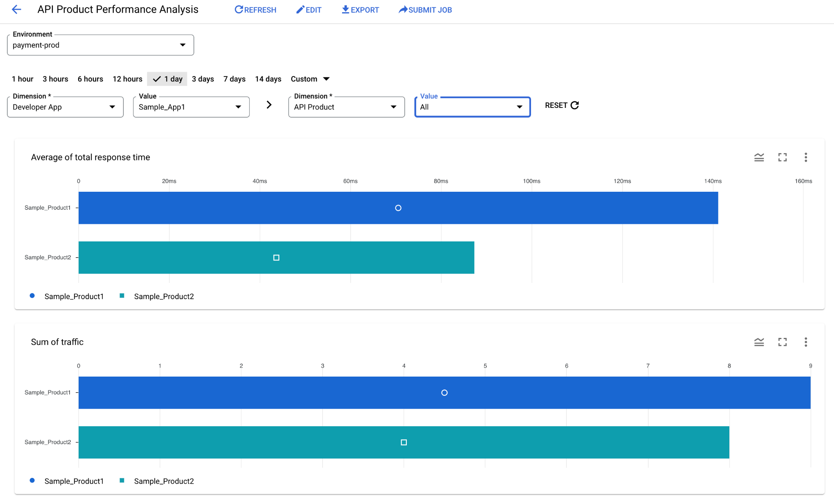
Task: Click the Sample_Product2 traffic bar
Action: click(x=404, y=443)
